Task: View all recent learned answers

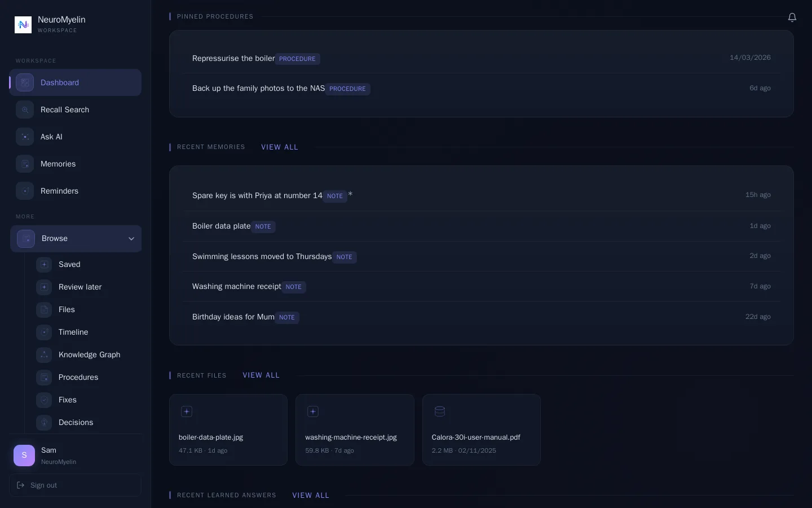Action: coord(311,495)
